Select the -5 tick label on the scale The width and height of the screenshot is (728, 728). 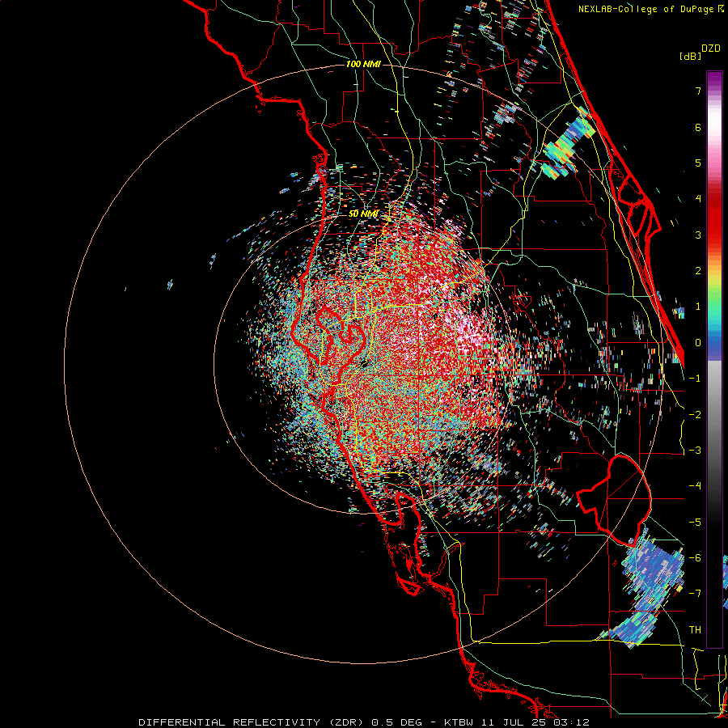[695, 523]
